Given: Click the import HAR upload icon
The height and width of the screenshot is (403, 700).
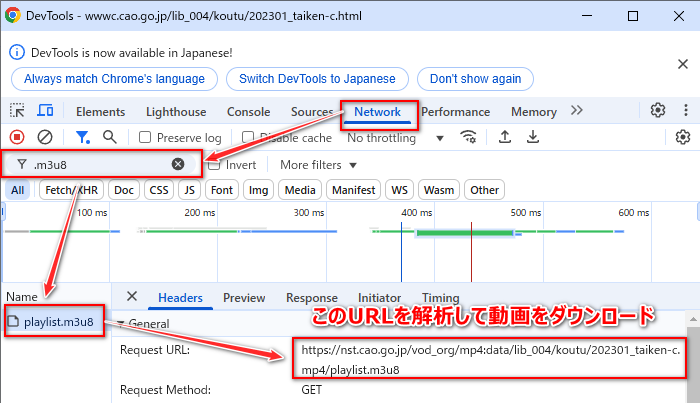Looking at the screenshot, I should 505,137.
